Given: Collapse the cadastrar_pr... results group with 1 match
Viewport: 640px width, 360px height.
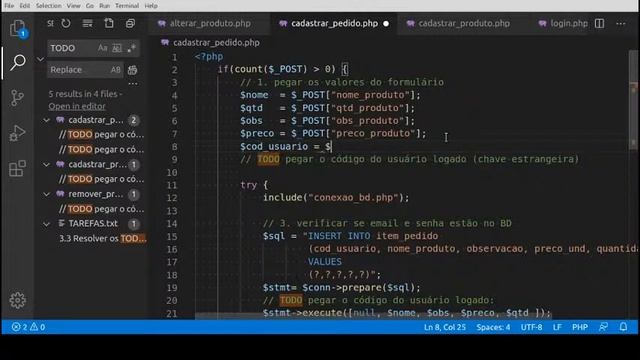Looking at the screenshot, I should click(47, 164).
